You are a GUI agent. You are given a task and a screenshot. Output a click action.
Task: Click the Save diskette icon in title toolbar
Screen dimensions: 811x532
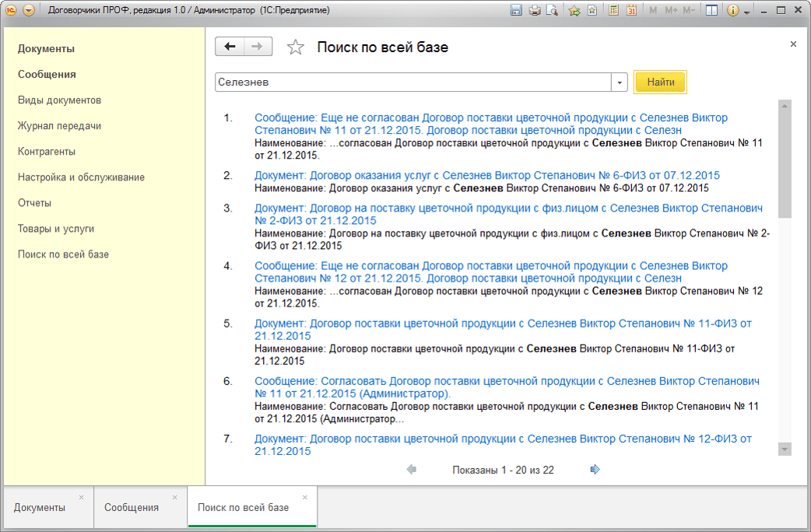click(x=515, y=11)
